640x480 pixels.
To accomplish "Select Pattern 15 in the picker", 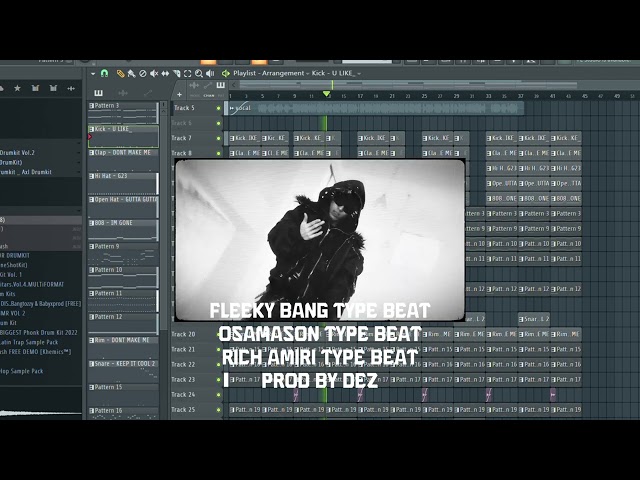I will [x=123, y=395].
